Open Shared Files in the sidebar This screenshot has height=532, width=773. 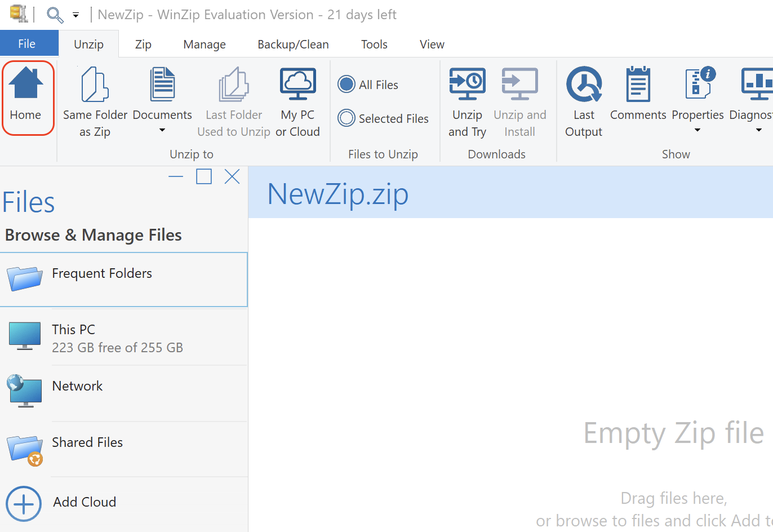[x=87, y=443]
